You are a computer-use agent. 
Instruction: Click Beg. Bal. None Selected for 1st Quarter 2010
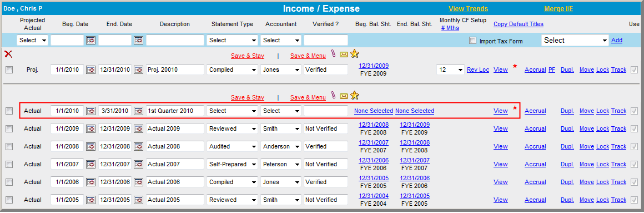374,111
